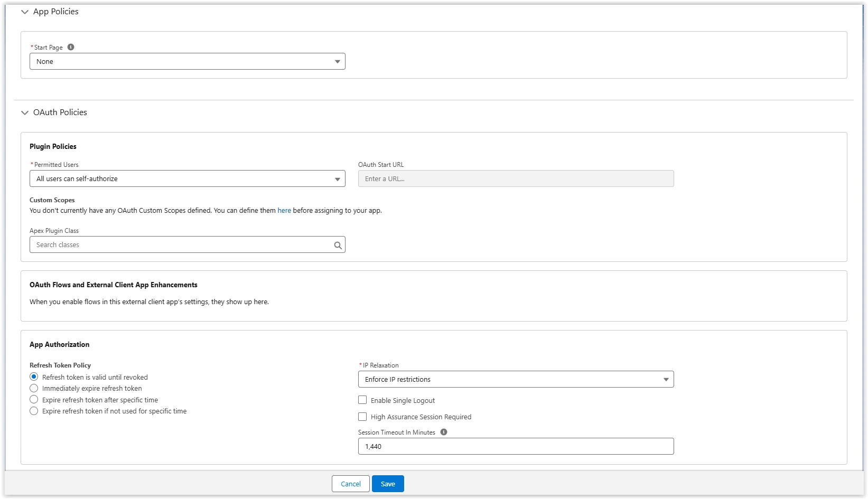Select Refresh token is valid until revoked

(33, 376)
